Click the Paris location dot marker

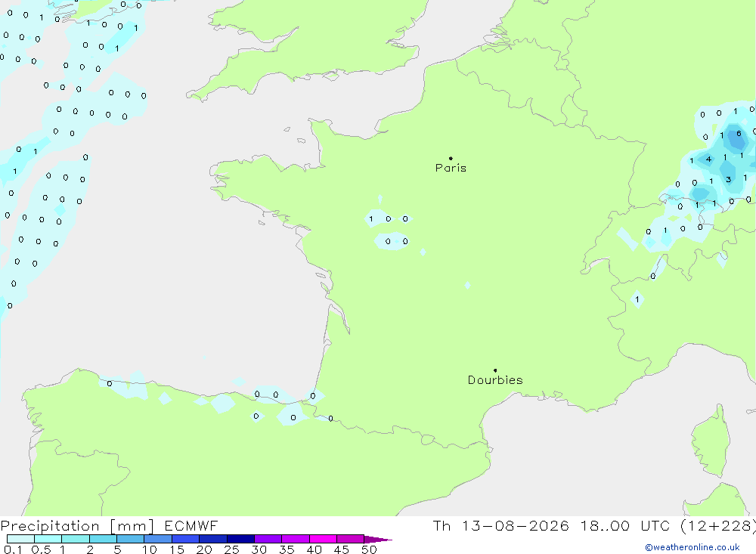tap(451, 158)
